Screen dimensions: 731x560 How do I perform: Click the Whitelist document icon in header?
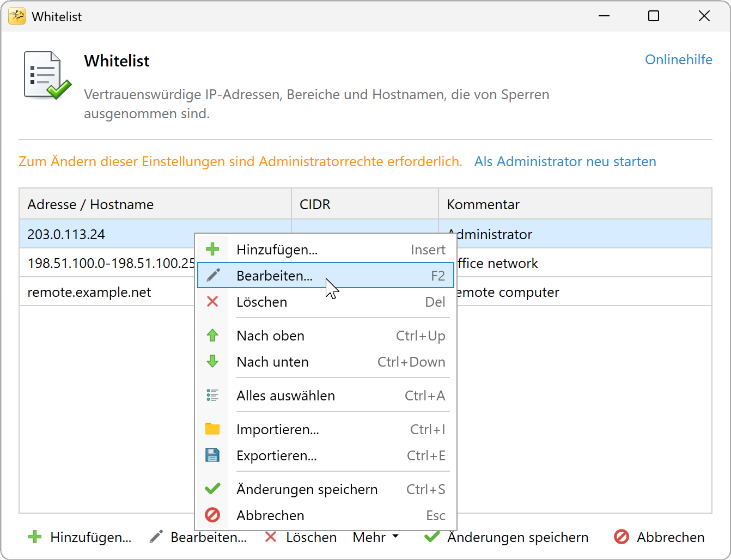click(x=47, y=76)
